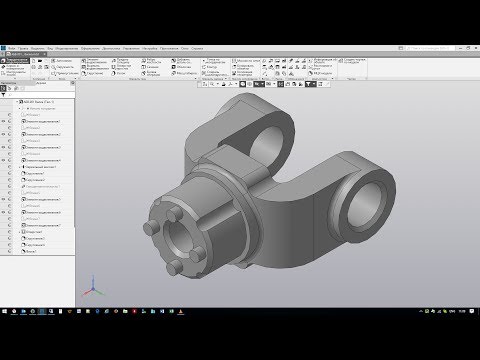Select the Уклон draft tool
480x360 pixels.
(118, 73)
